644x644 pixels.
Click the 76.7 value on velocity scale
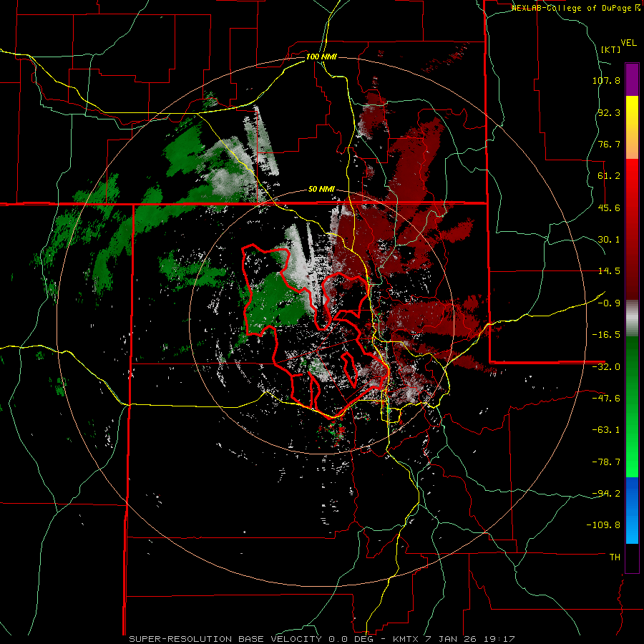pyautogui.click(x=609, y=144)
